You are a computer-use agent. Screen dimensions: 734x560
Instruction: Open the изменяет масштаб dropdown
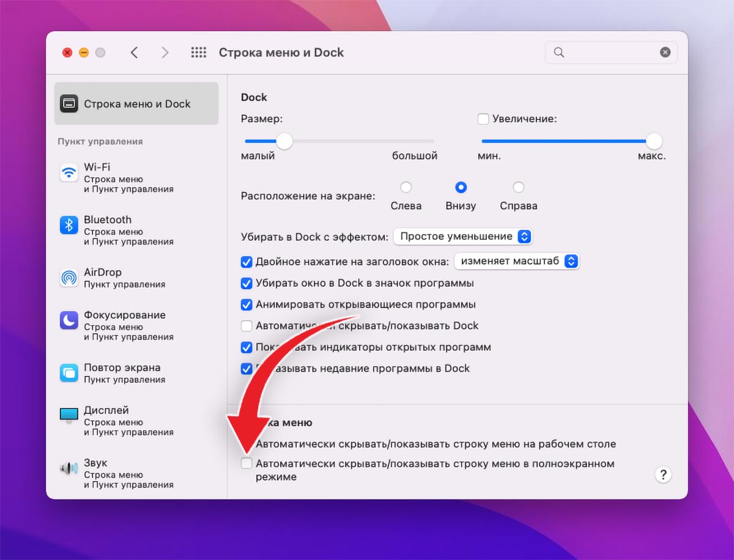coord(516,261)
